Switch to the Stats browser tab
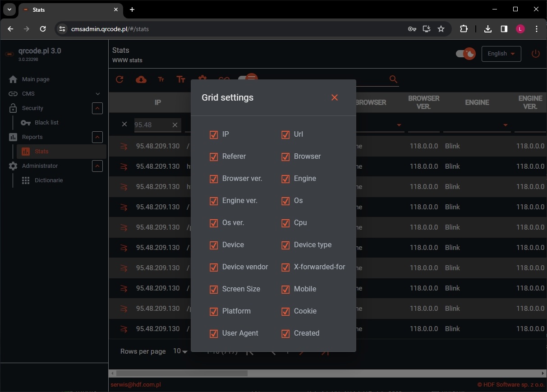 38,9
